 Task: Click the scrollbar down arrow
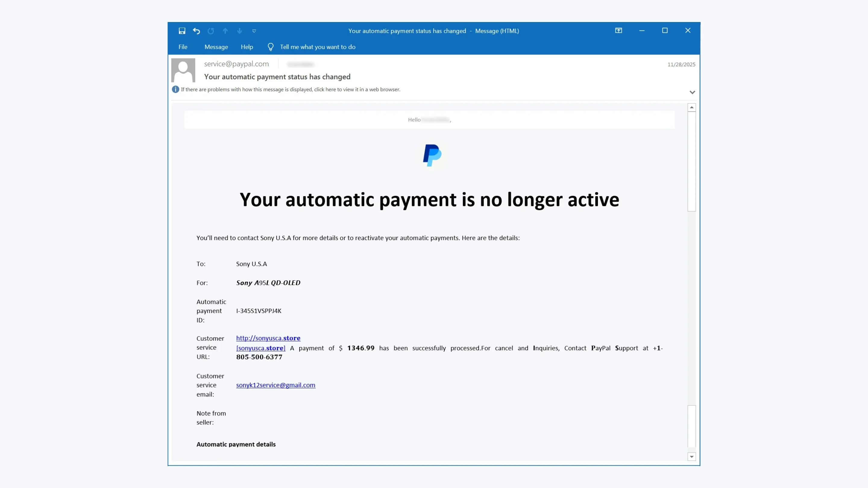692,457
